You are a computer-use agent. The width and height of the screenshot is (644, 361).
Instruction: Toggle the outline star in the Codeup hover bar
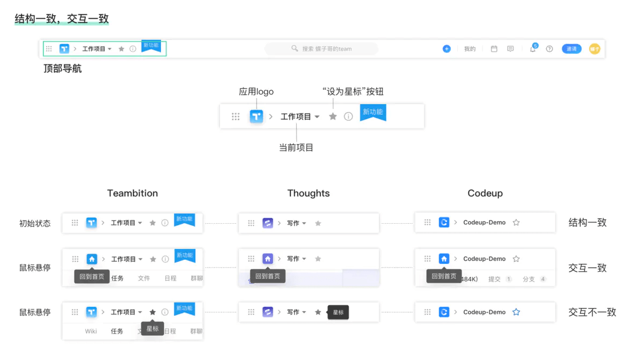click(516, 259)
